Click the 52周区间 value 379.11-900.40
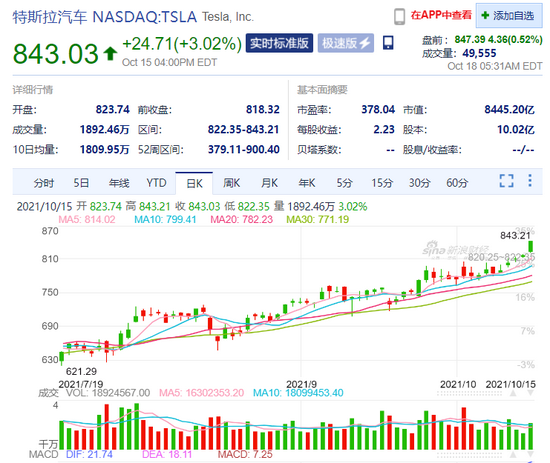The image size is (550, 463). [243, 149]
